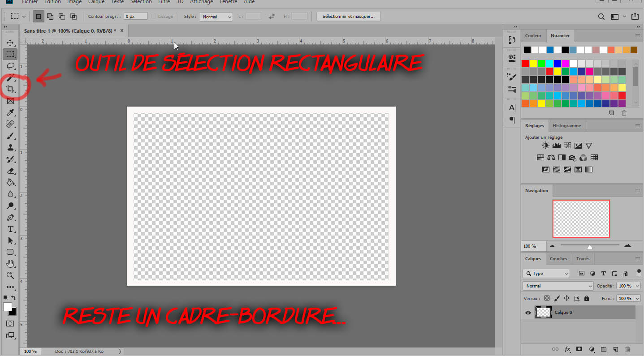Hide the Calque 0 layer
644x356 pixels.
pyautogui.click(x=528, y=313)
